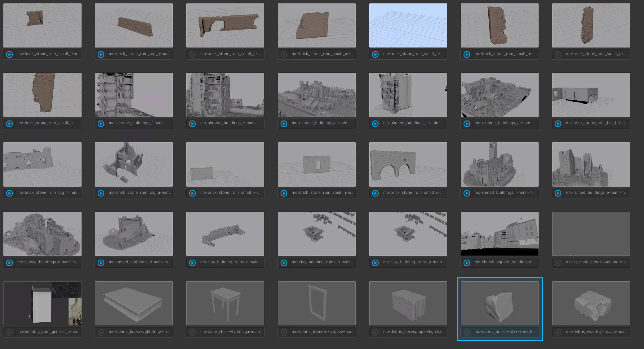Image resolution: width=644 pixels, height=349 pixels.
Task: Open the mo-table_chair thumbnail preview
Action: click(x=225, y=303)
